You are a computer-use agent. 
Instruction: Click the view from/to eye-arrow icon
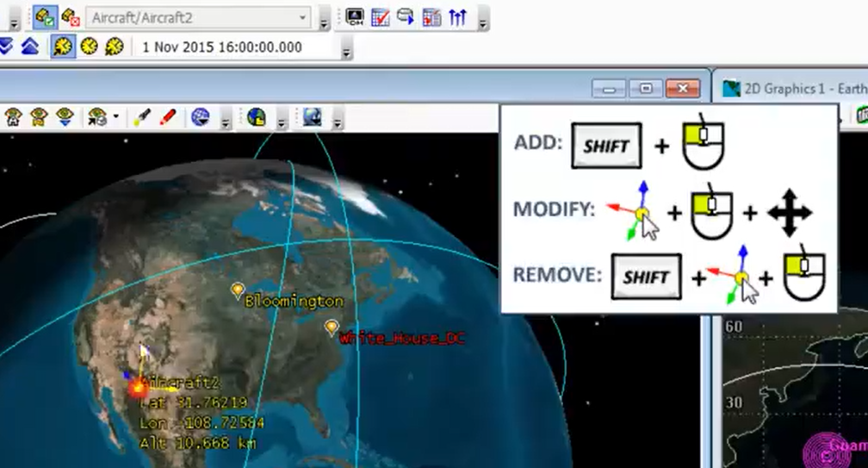97,117
